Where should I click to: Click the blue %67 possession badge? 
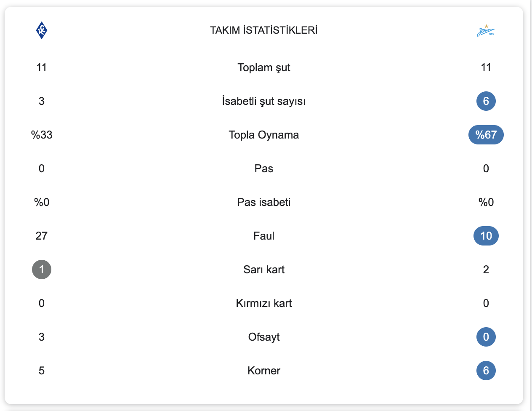click(486, 135)
